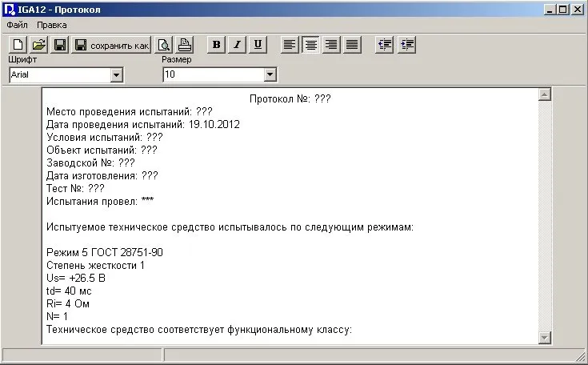Close the IGA12 Протокол window
Viewport: 588px width, 365px height.
578,10
